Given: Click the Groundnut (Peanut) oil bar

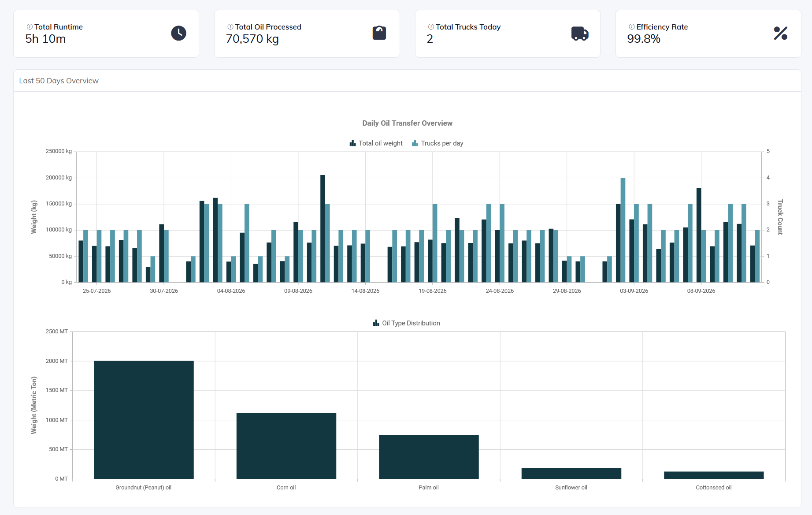Looking at the screenshot, I should click(x=144, y=420).
